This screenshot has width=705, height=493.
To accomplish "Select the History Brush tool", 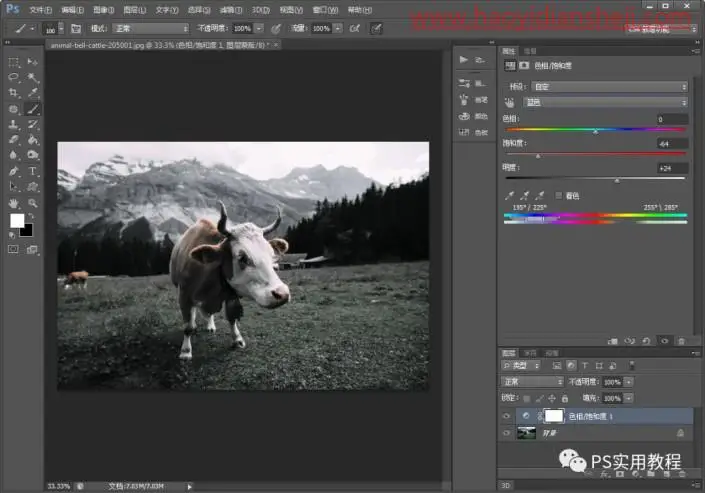I will pyautogui.click(x=32, y=124).
